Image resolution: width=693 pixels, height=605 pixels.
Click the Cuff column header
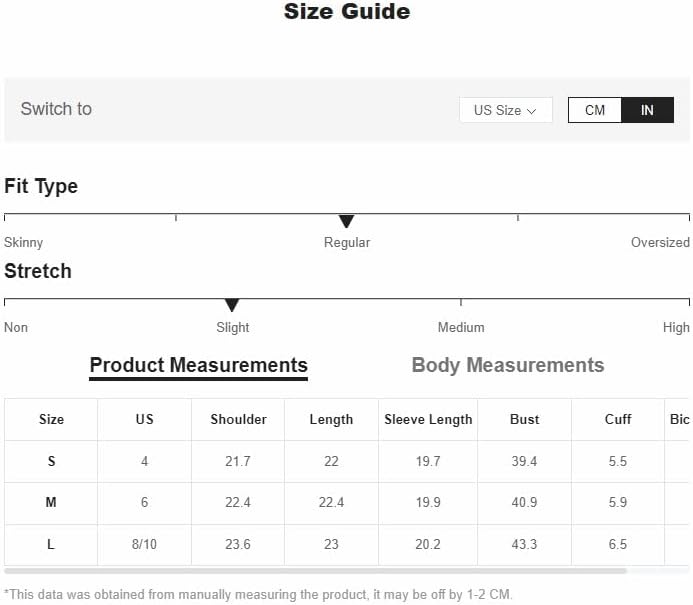pos(618,419)
